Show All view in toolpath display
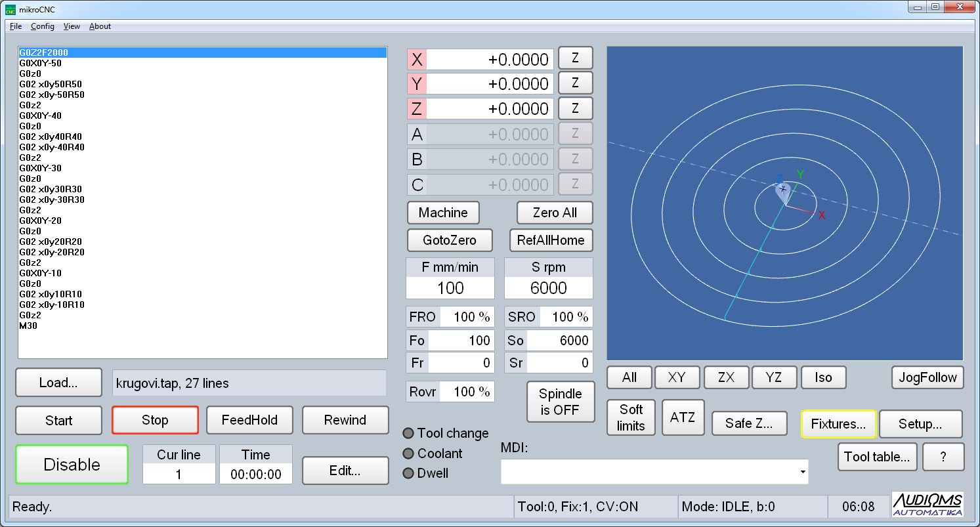980x527 pixels. (x=629, y=377)
